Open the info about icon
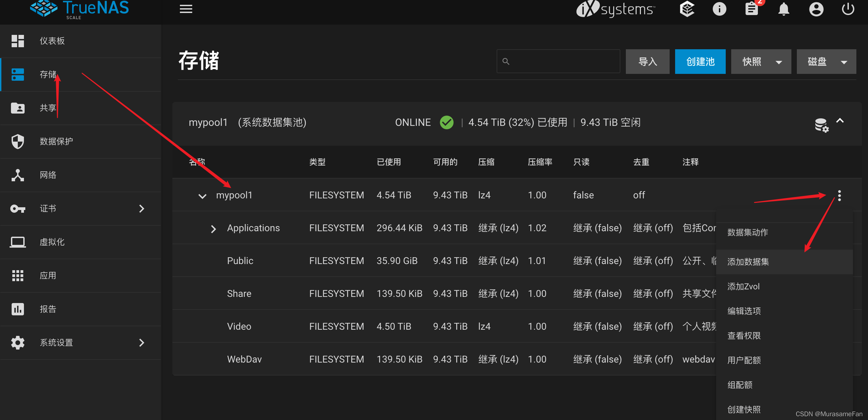Image resolution: width=868 pixels, height=420 pixels. [719, 9]
